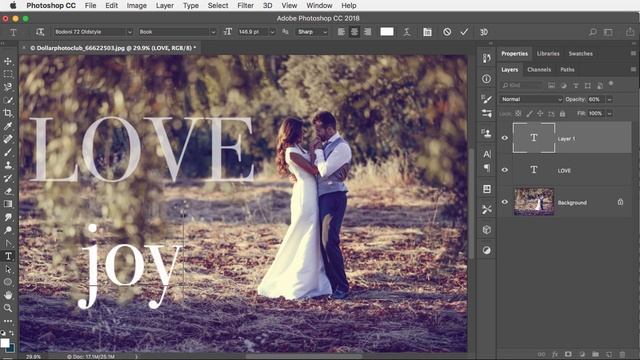Select the Path Selection tool
Viewport: 640px width, 360px height.
8,269
